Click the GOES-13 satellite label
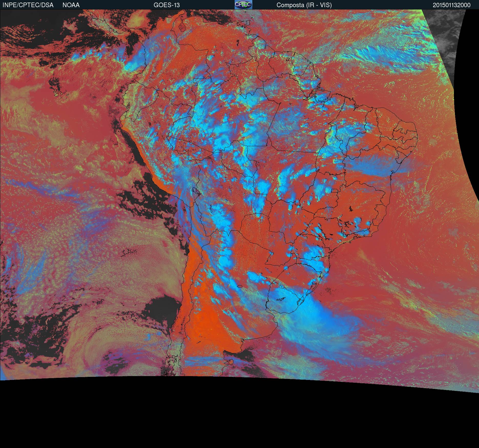The width and height of the screenshot is (479, 448). [x=166, y=5]
